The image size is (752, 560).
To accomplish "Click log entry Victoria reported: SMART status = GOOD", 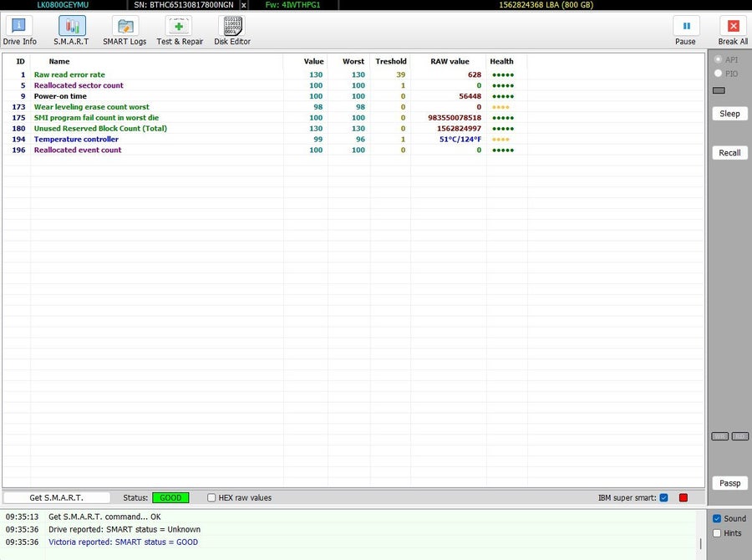I will pos(124,542).
